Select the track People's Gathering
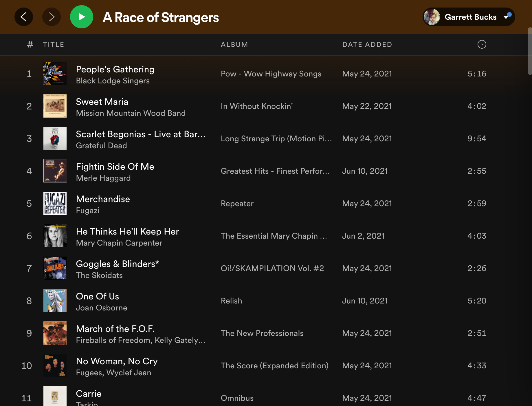The height and width of the screenshot is (406, 532). coord(115,70)
